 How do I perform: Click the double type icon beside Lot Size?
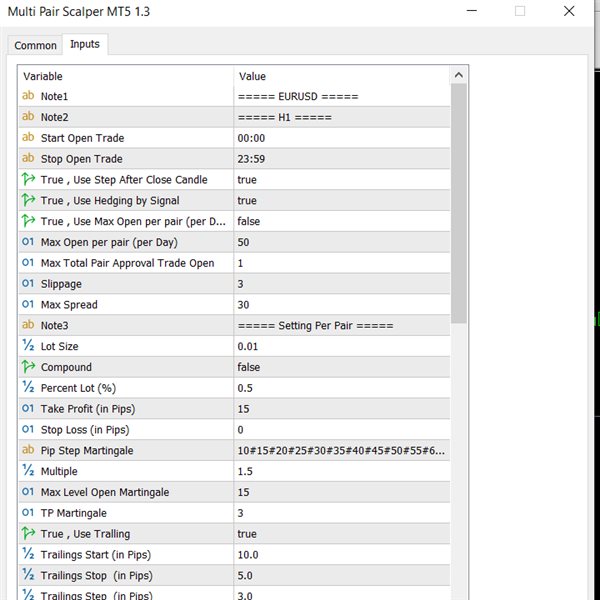coord(28,346)
